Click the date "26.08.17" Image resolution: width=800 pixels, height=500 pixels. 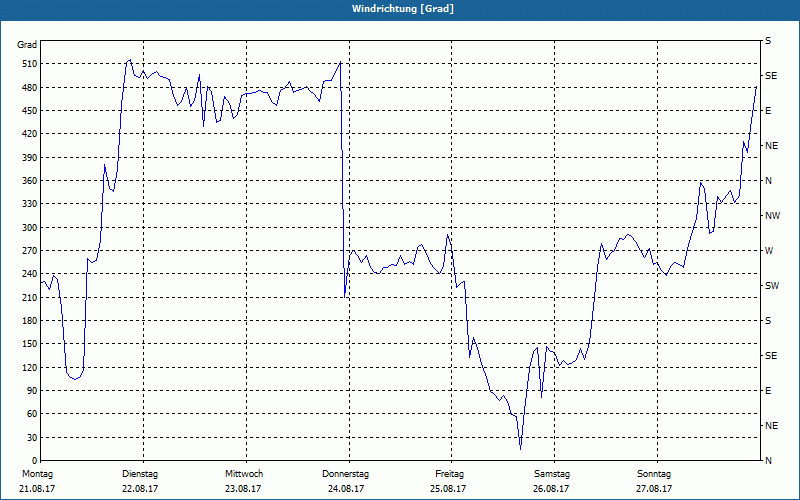tap(551, 489)
